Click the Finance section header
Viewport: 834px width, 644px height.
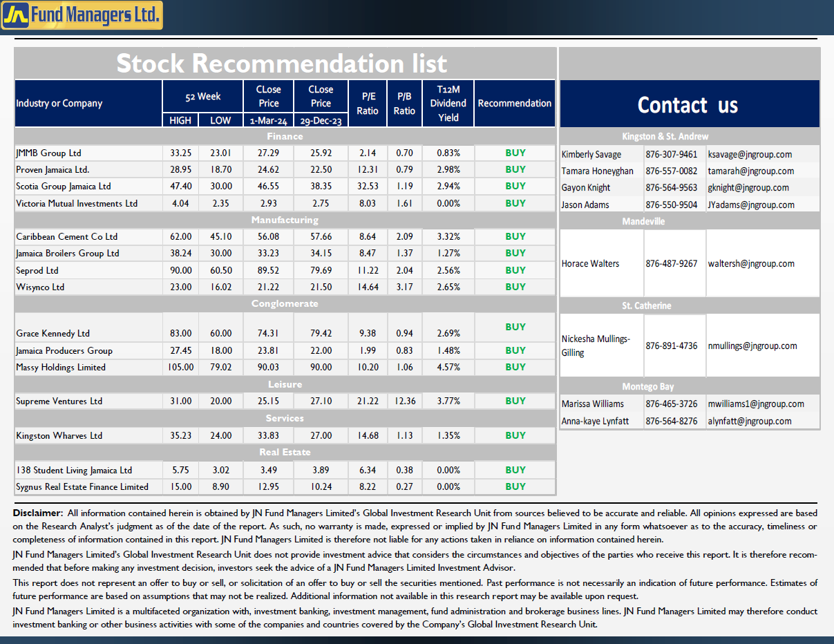click(285, 136)
